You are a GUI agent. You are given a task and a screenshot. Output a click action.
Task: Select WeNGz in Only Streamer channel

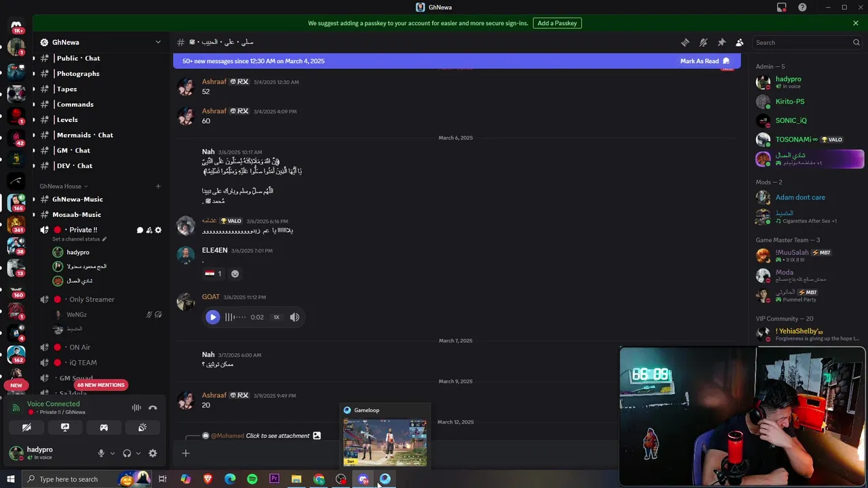pyautogui.click(x=76, y=314)
